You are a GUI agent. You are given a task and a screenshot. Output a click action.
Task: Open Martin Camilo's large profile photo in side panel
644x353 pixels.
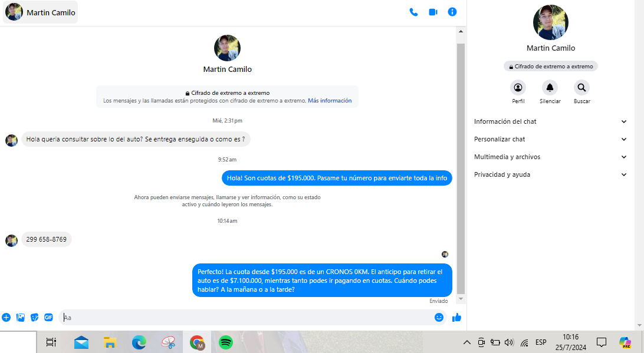pyautogui.click(x=550, y=22)
